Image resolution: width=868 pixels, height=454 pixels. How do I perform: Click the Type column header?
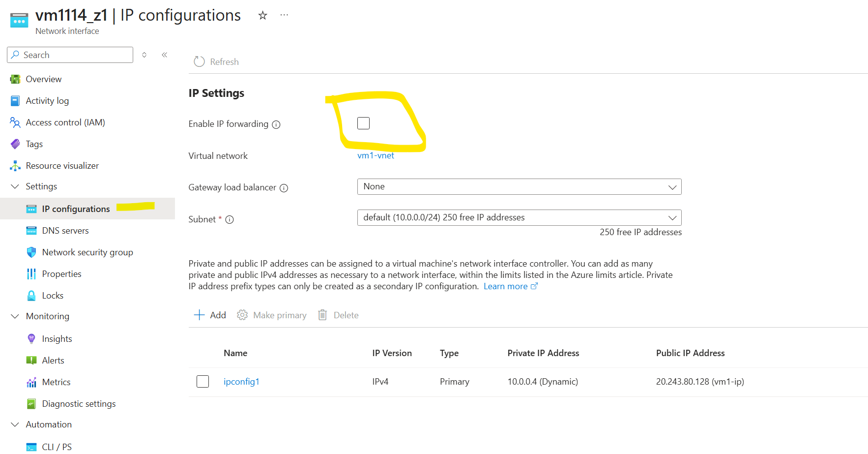click(x=449, y=353)
